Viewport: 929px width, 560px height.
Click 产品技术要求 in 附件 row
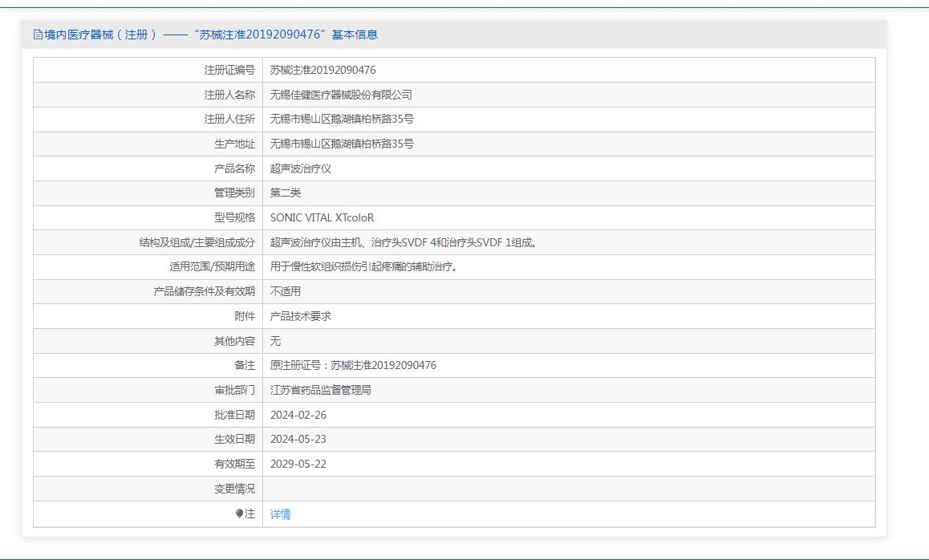click(x=300, y=316)
